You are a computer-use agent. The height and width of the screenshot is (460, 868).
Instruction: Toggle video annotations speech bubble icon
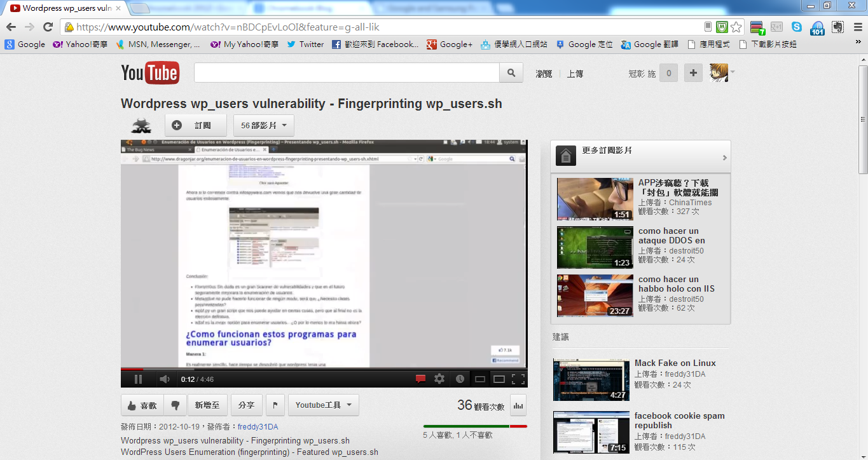[420, 379]
